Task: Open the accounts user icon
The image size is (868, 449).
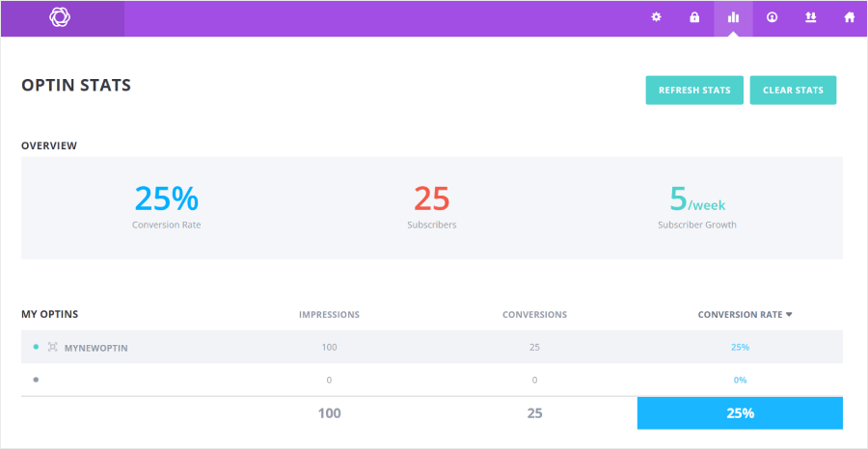Action: pos(772,17)
